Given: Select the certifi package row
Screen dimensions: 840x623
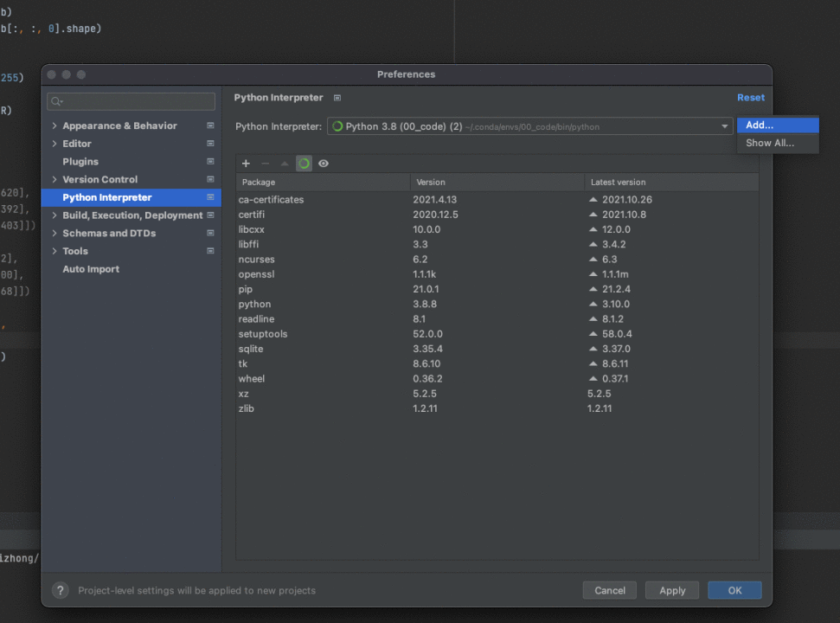Looking at the screenshot, I should (497, 215).
